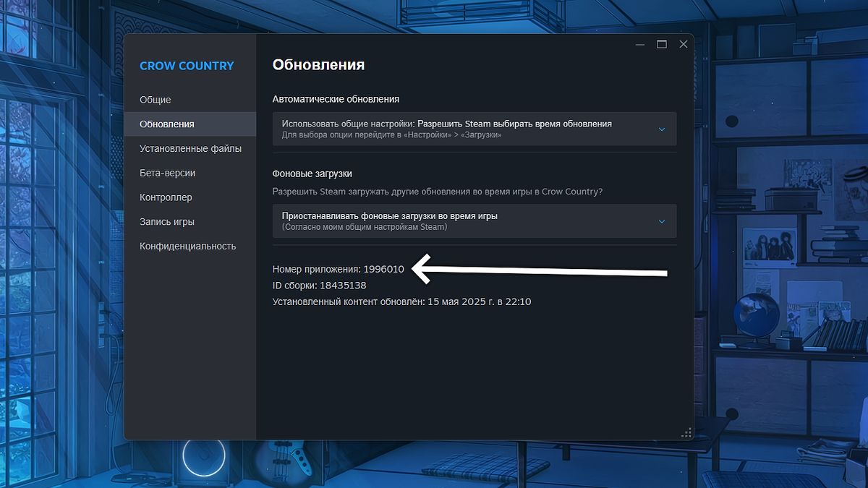This screenshot has height=488, width=868.
Task: Open the Установленные файлы section
Action: 190,149
